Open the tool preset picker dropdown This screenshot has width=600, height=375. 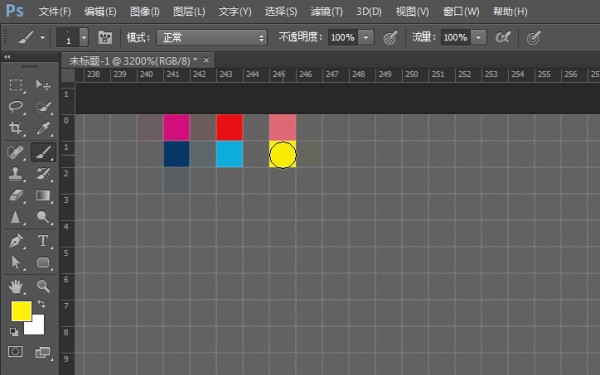42,38
